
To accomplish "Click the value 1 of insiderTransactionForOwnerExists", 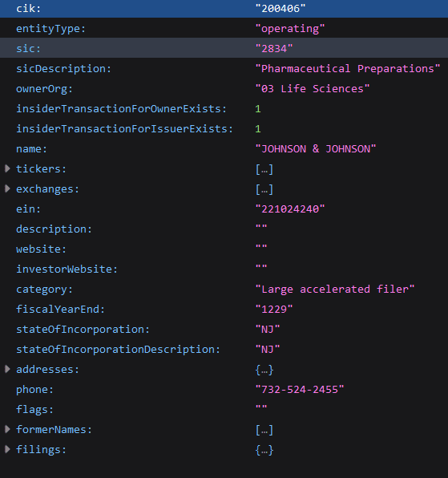I will coord(258,109).
